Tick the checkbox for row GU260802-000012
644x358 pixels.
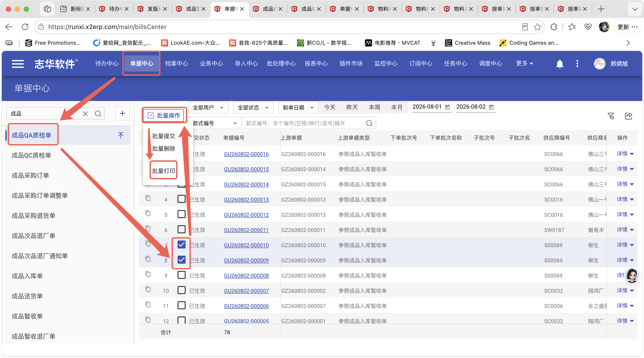182,214
